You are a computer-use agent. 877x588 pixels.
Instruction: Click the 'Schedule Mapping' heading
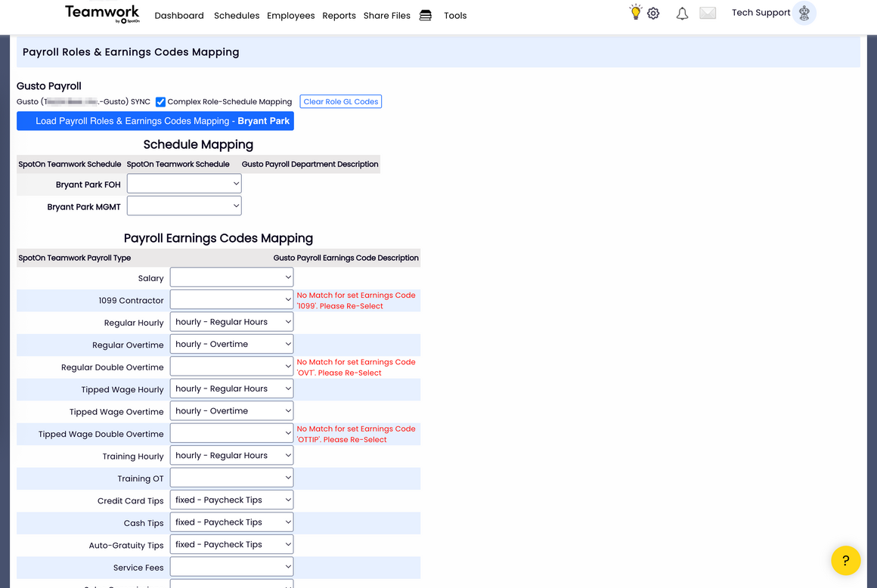tap(198, 144)
